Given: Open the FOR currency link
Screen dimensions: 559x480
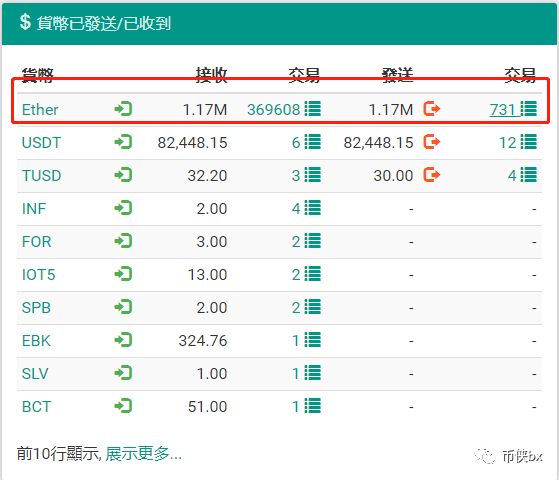Looking at the screenshot, I should (36, 242).
